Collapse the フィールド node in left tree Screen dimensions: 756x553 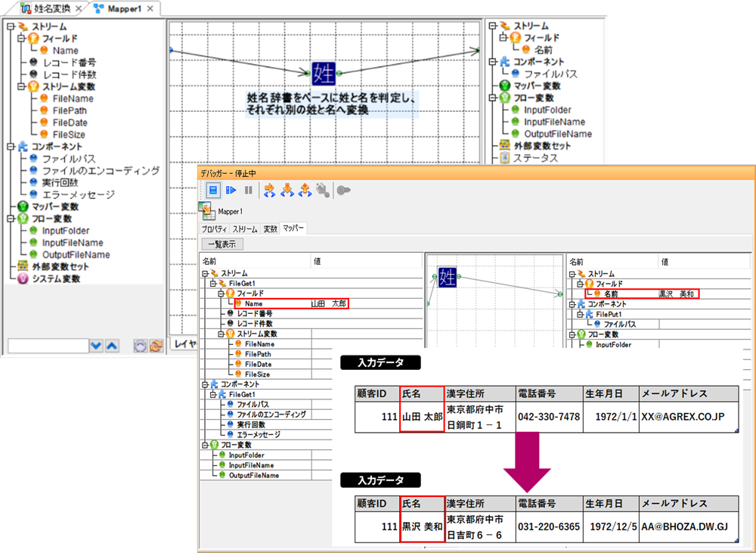point(21,38)
